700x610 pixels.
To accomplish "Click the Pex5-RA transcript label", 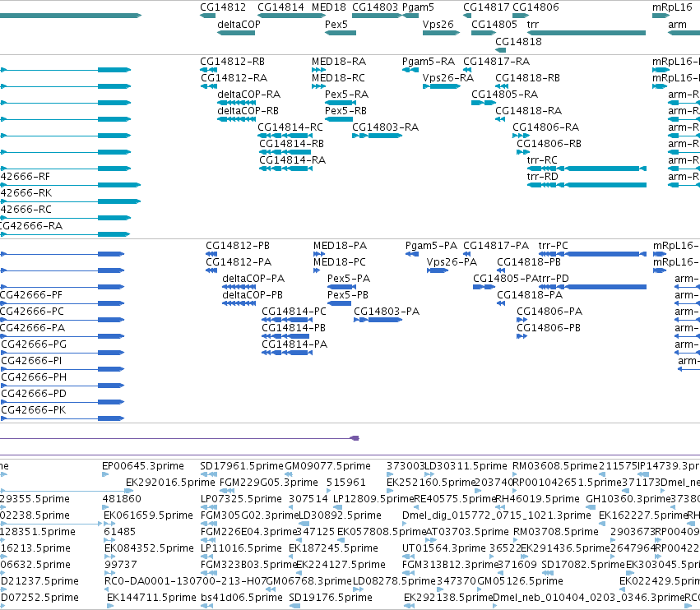I will (346, 95).
